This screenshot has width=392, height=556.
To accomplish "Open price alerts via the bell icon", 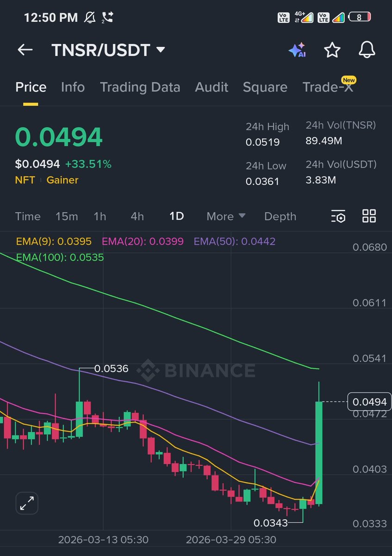I will [367, 50].
